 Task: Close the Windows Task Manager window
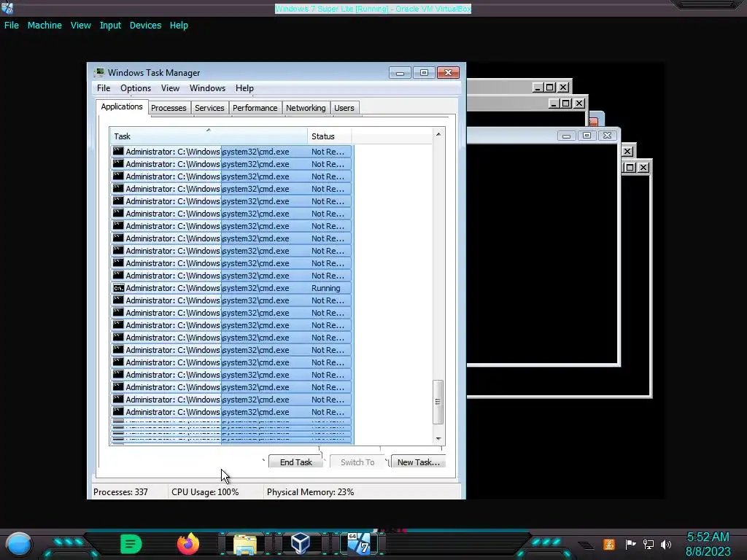click(448, 72)
